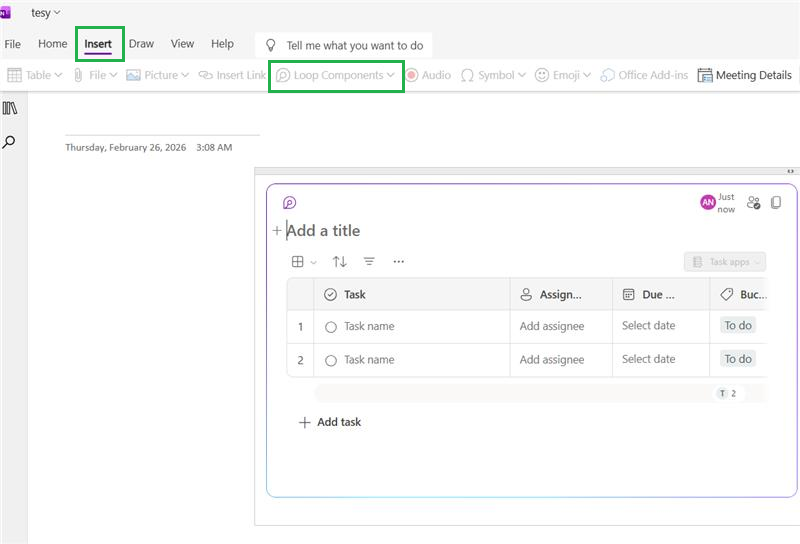Click the lightbulb Tell me icon
This screenshot has width=800, height=544.
coord(271,45)
